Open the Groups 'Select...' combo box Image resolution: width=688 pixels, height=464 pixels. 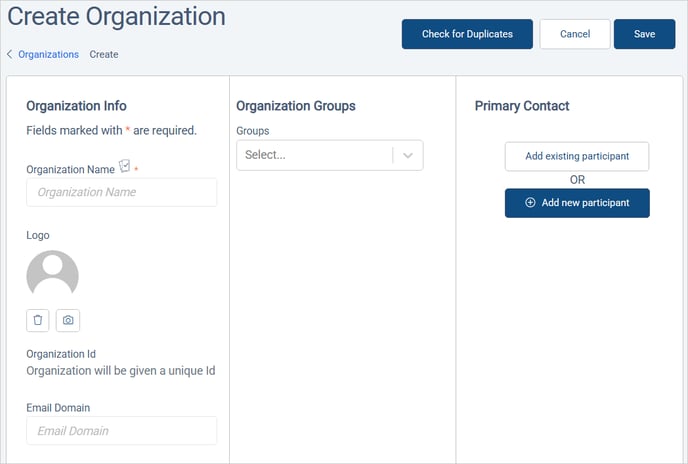click(314, 155)
